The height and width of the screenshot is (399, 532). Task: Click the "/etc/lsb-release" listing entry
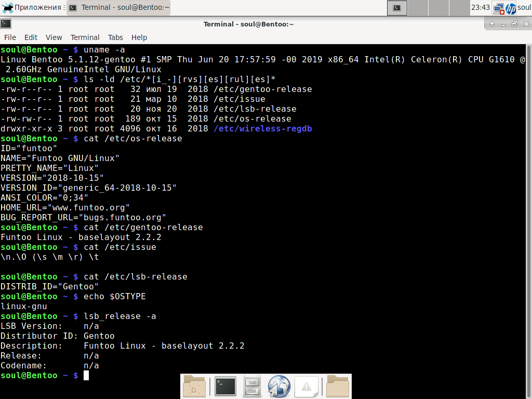pyautogui.click(x=255, y=109)
